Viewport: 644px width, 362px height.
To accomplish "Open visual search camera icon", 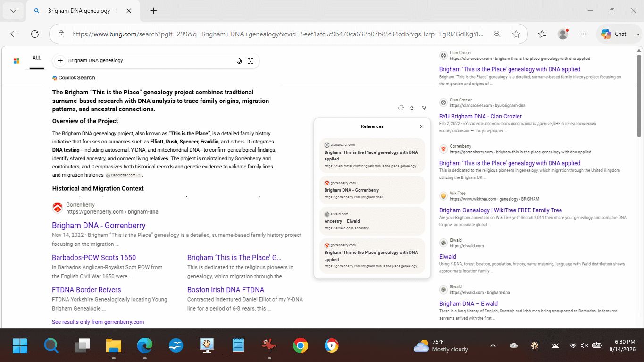I will click(x=251, y=61).
